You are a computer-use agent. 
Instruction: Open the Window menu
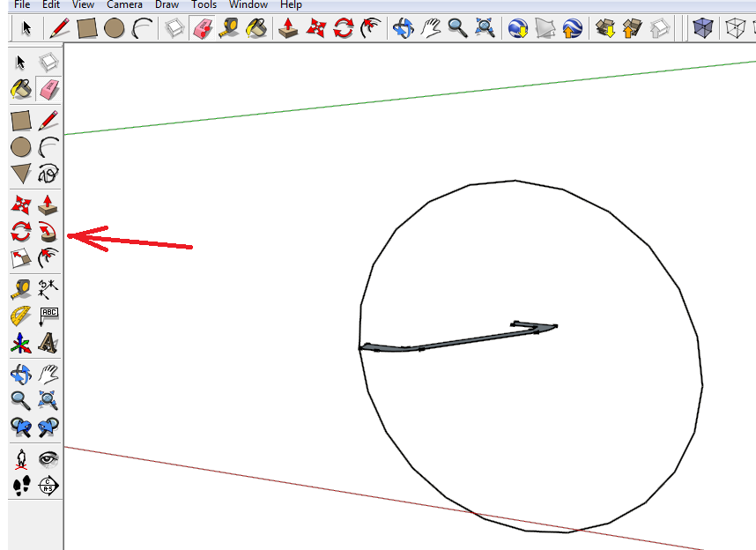click(248, 4)
